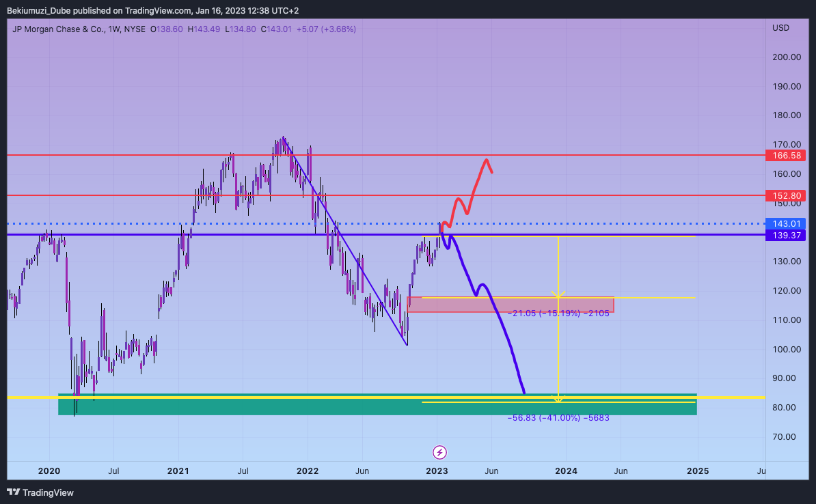Click the 1W interval label
This screenshot has height=504, width=816.
click(114, 29)
